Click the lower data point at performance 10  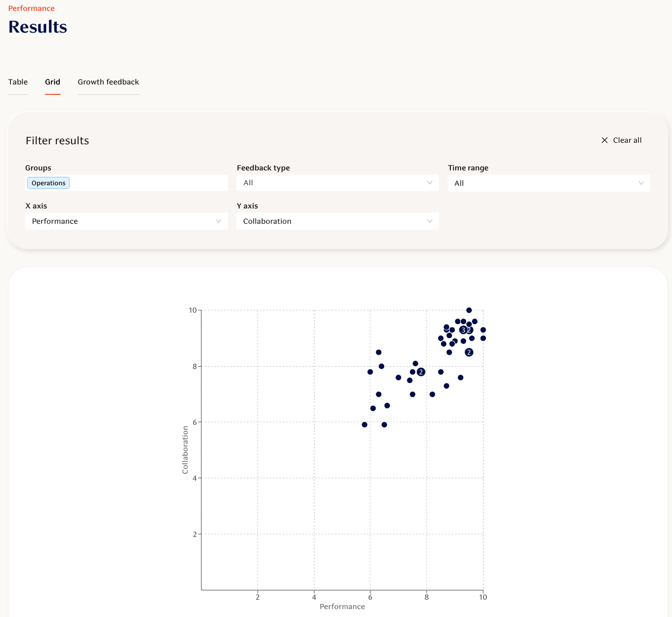pyautogui.click(x=483, y=338)
